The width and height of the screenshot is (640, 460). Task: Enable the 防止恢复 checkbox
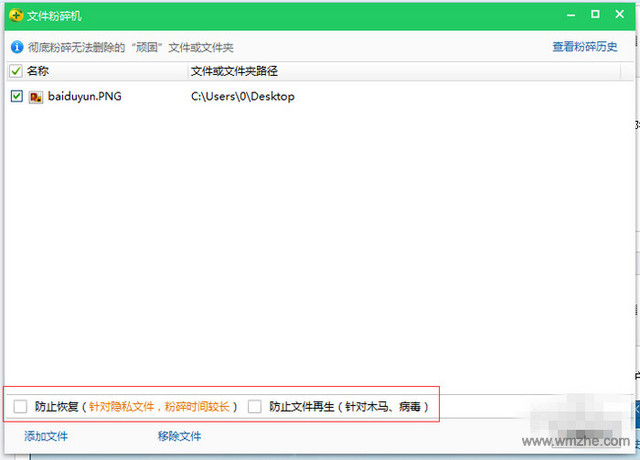coord(20,406)
